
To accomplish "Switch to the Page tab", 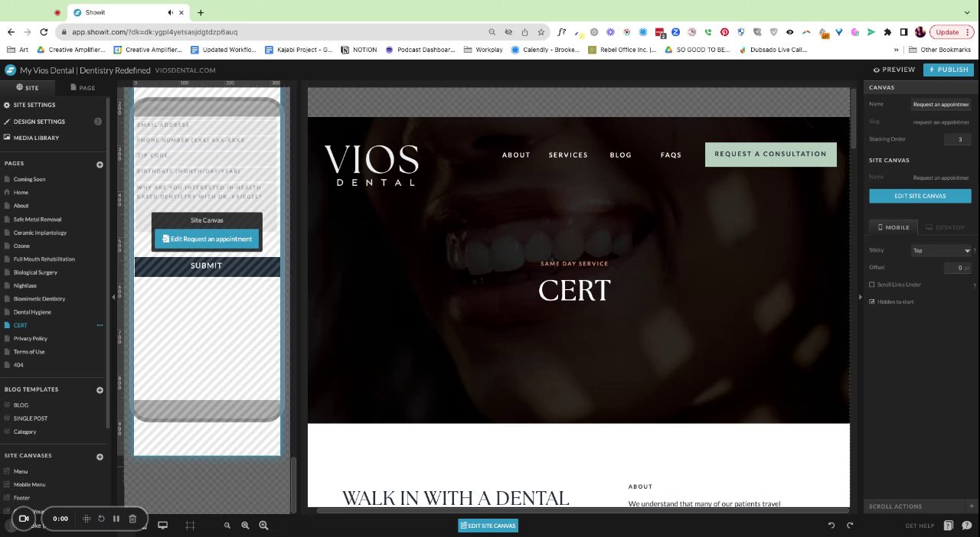I will click(82, 88).
